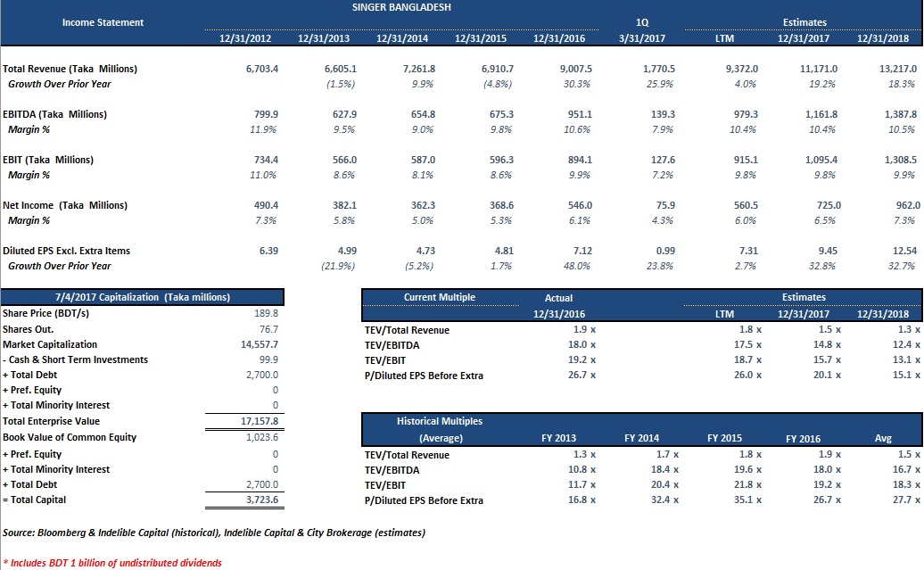Click the 7/4/2017 Capitalization header
924x570 pixels.
point(143,297)
